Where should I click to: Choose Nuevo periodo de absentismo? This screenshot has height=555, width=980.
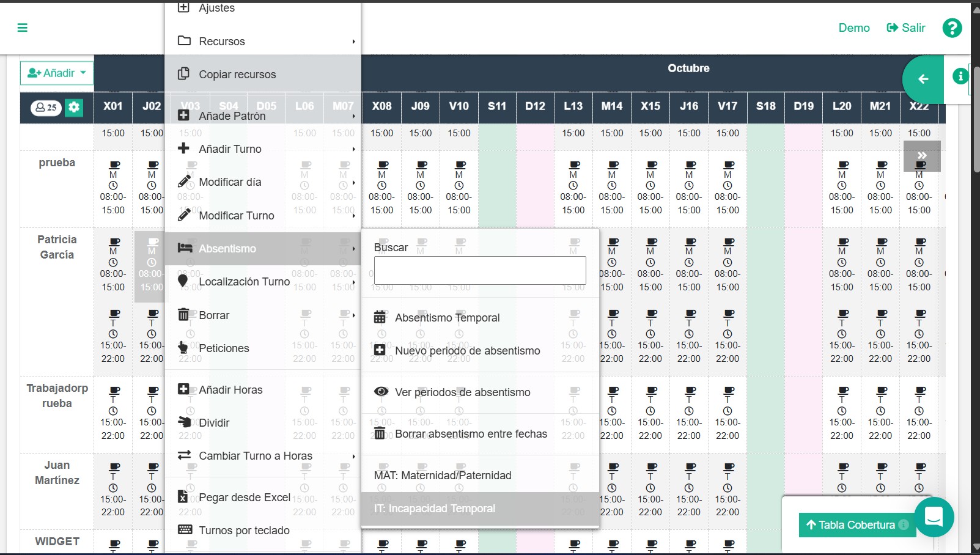467,351
